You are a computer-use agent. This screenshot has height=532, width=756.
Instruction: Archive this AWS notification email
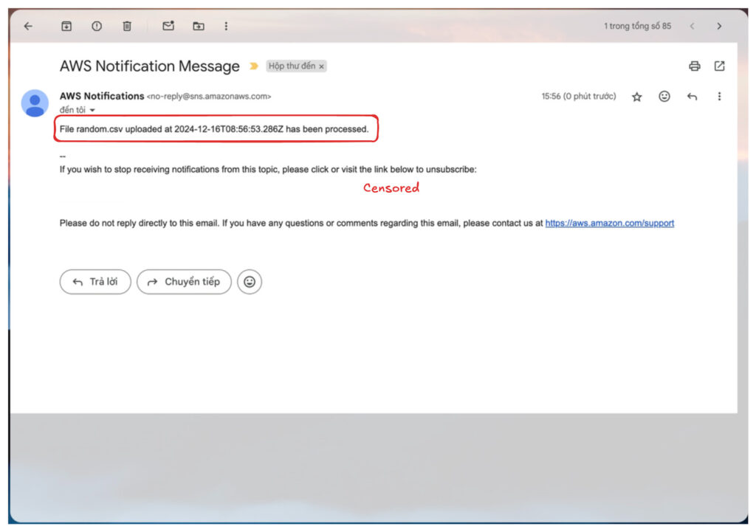click(66, 26)
